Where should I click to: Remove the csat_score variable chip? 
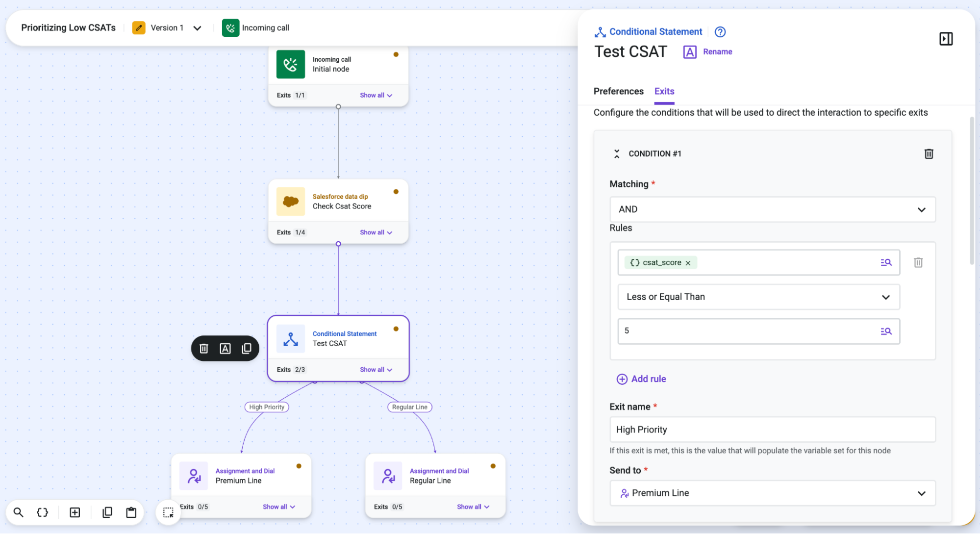tap(688, 263)
